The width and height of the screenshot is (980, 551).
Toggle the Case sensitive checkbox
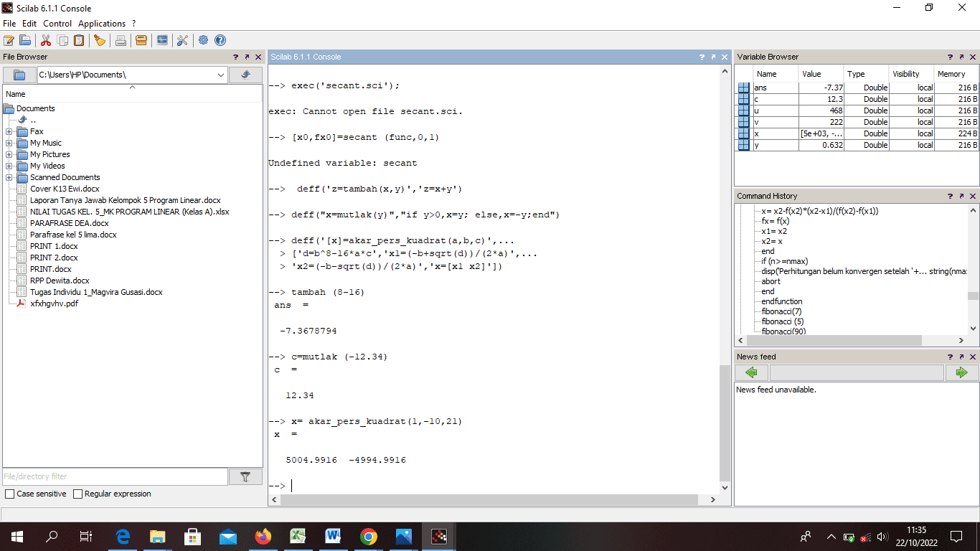9,494
